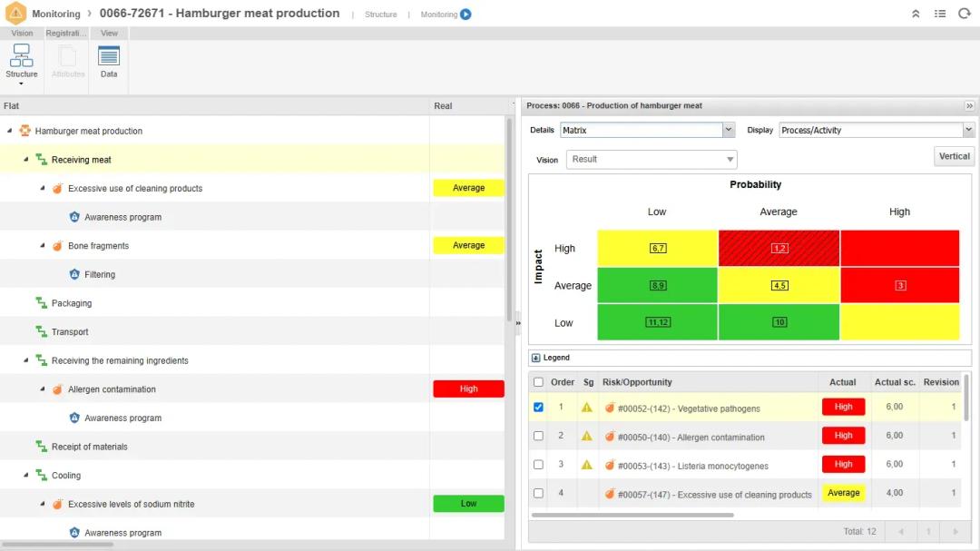The height and width of the screenshot is (551, 980).
Task: Open the Display Process/Activity dropdown
Action: click(x=968, y=131)
